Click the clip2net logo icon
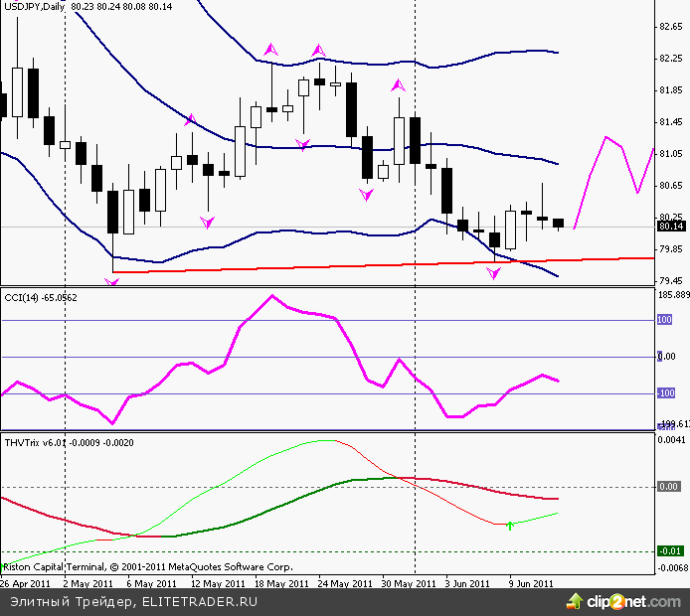The height and width of the screenshot is (616, 690). point(575,601)
